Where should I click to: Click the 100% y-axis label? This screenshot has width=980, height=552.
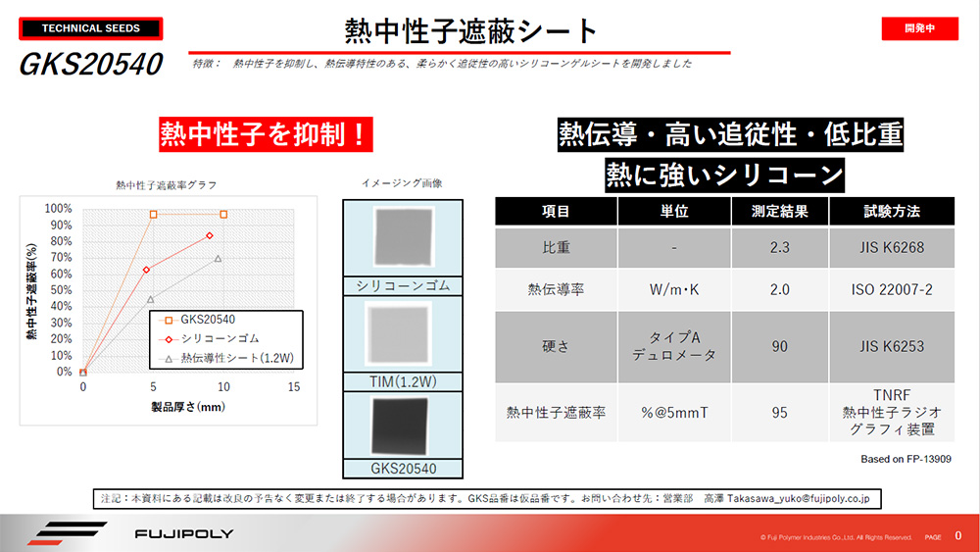(x=58, y=208)
